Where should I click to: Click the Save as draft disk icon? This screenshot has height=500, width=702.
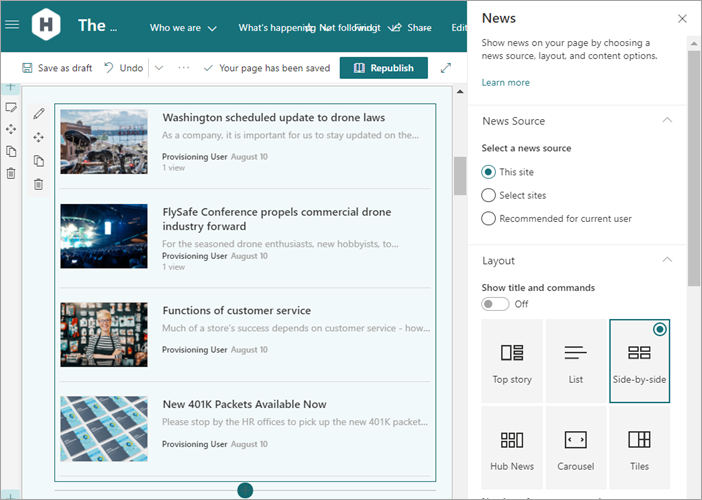pyautogui.click(x=27, y=68)
